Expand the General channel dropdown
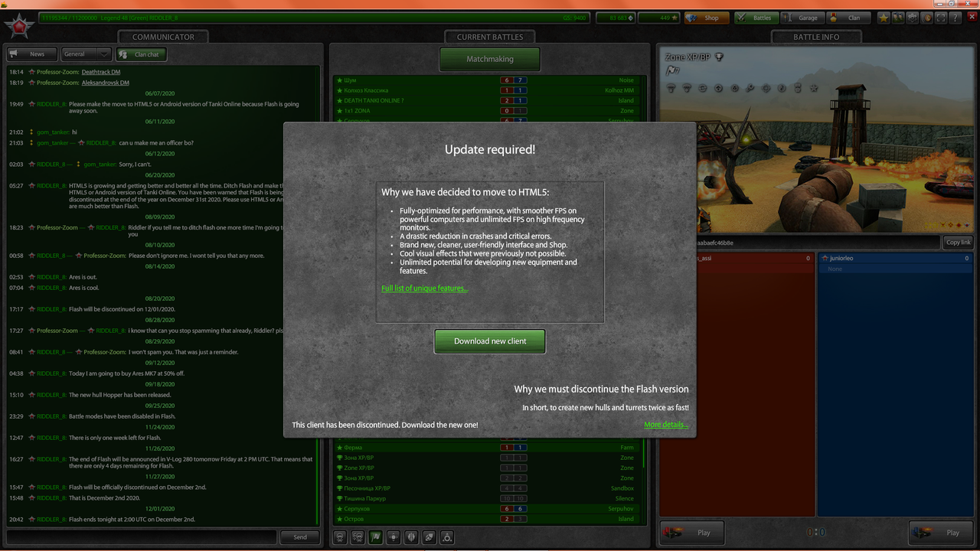 click(86, 54)
